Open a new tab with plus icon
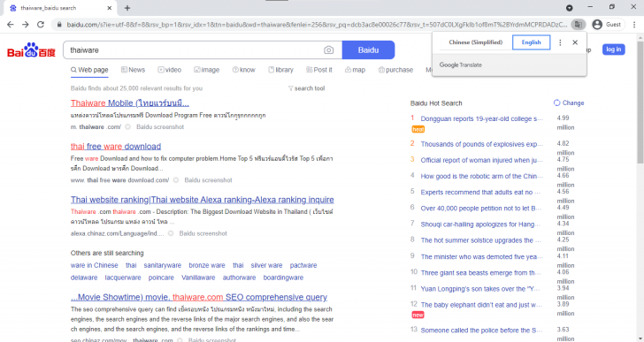The image size is (644, 342). point(127,8)
